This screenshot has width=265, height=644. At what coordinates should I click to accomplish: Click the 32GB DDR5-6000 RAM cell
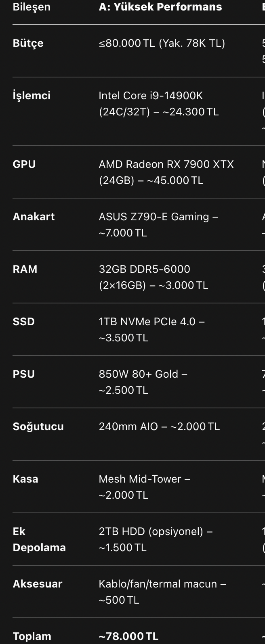coord(154,277)
